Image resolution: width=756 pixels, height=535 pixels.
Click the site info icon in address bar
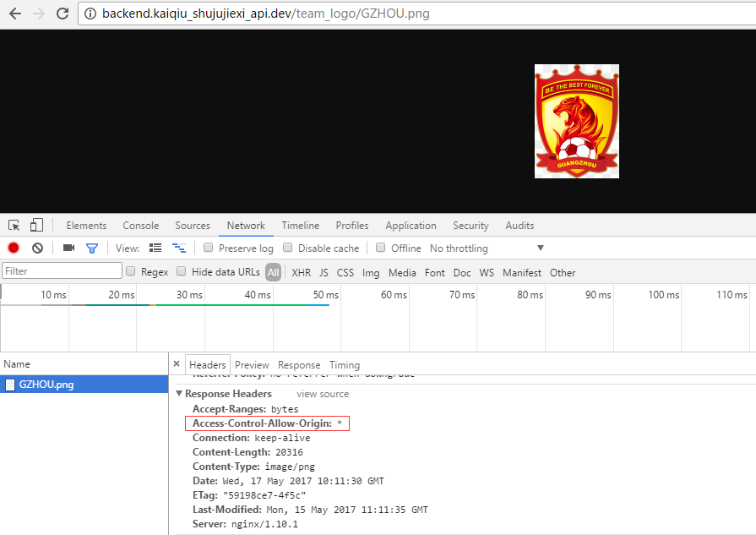(90, 14)
